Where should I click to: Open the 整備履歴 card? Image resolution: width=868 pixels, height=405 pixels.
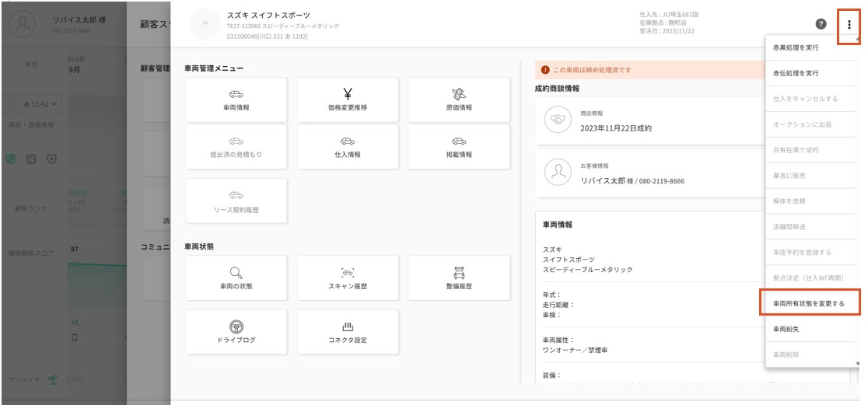pyautogui.click(x=459, y=278)
